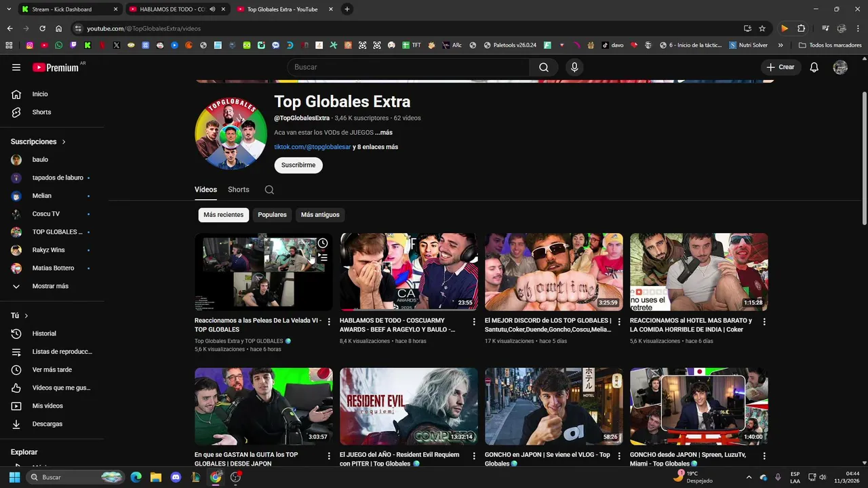Open options for REACCIONAMOS al HOTEL video
868x488 pixels.
(764, 322)
